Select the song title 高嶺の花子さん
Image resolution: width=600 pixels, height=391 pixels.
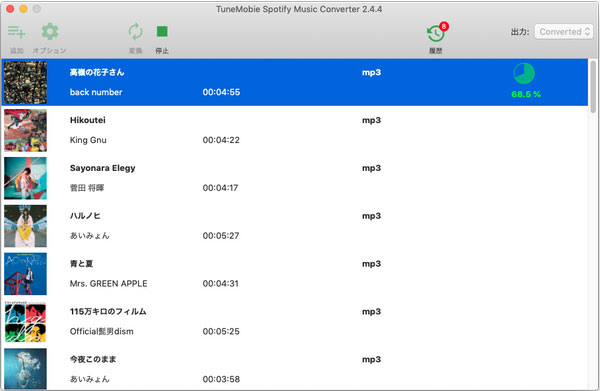(97, 72)
